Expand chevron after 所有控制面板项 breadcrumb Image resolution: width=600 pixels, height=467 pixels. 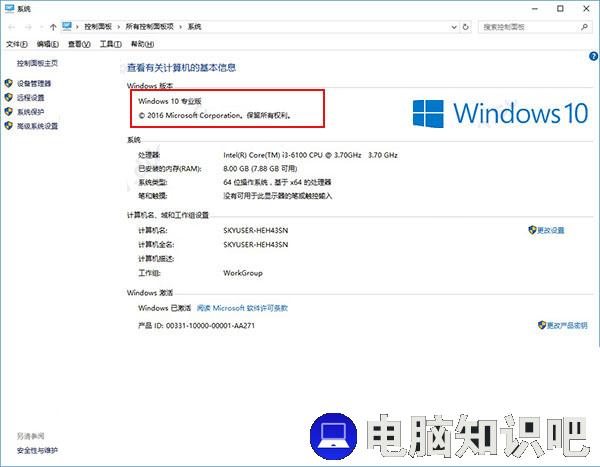click(181, 27)
